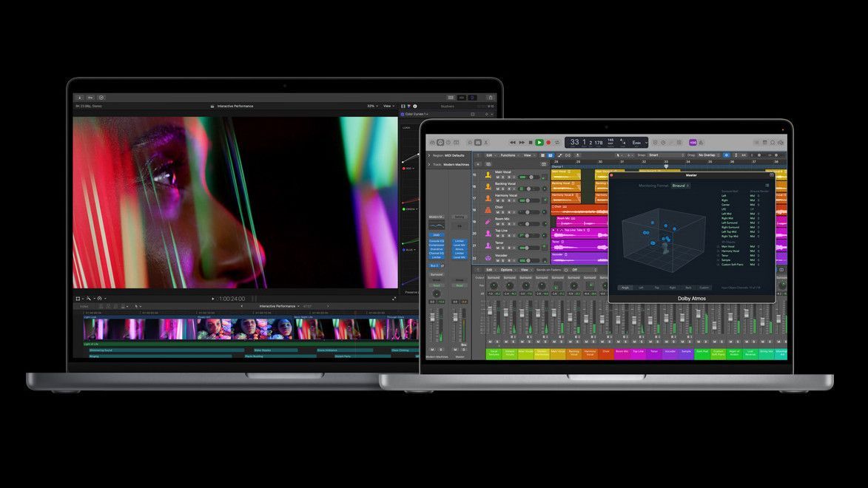Viewport: 868px width, 488px height.
Task: Open Background Tasks icon in Final Cut
Action: pyautogui.click(x=101, y=98)
